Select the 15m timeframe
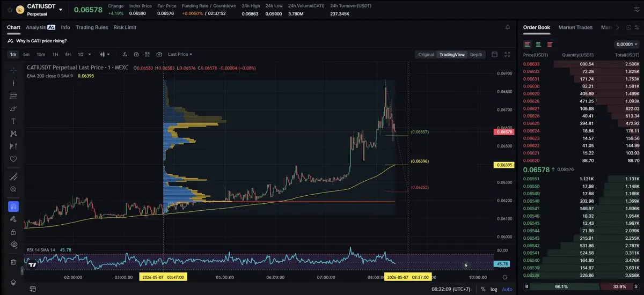Image resolution: width=644 pixels, height=295 pixels. coord(41,54)
